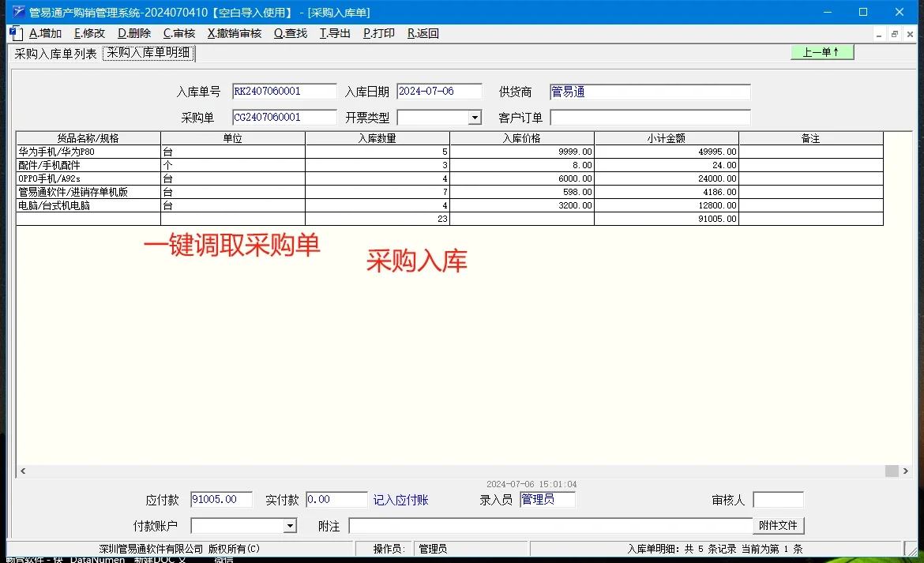Click the 打印 (Print) toolbar icon
924x563 pixels.
(x=378, y=33)
